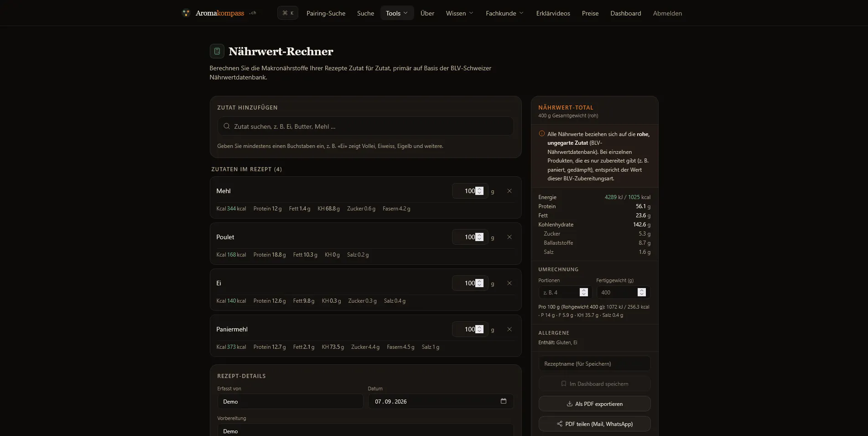Image resolution: width=868 pixels, height=436 pixels.
Task: Click the Ballaststoffe value 8.7 g
Action: pyautogui.click(x=645, y=243)
